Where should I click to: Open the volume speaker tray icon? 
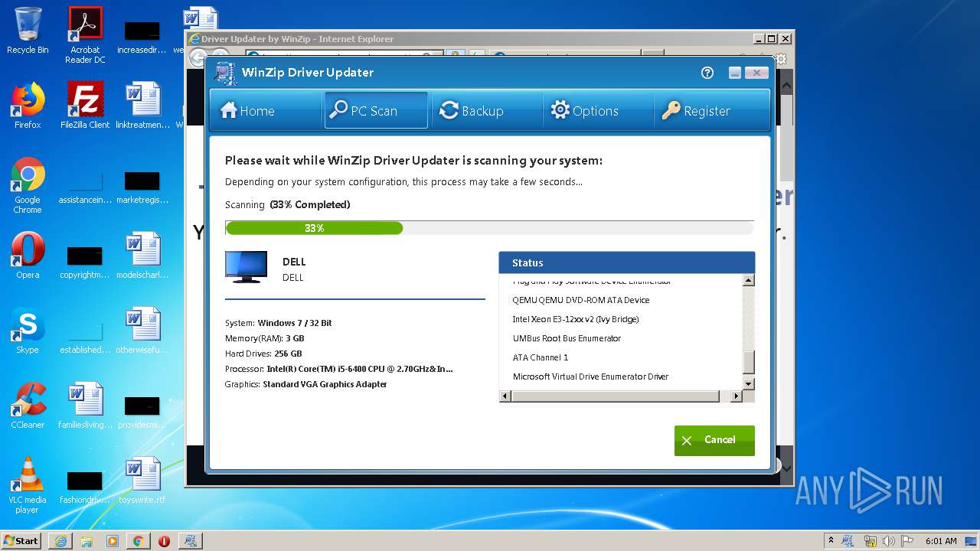[888, 541]
